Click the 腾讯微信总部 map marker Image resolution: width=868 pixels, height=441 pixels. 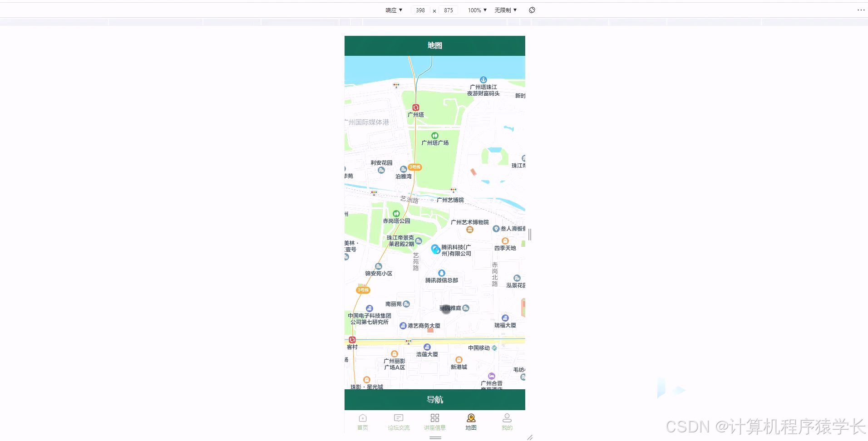coord(442,273)
